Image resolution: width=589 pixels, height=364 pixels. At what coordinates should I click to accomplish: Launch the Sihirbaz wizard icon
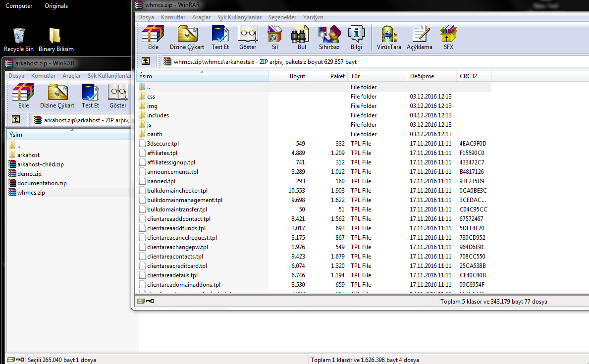[329, 38]
